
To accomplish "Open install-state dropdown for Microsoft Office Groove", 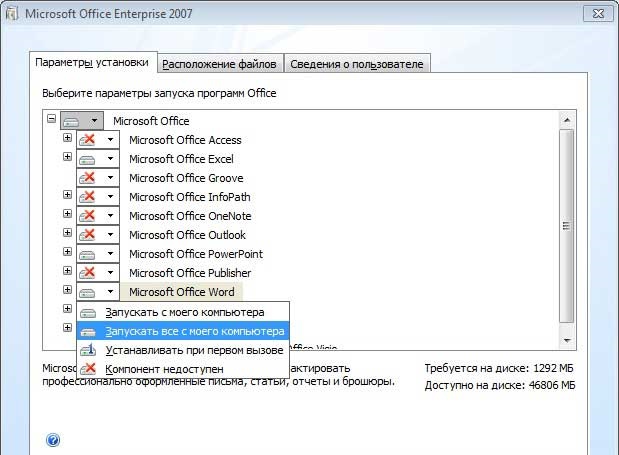I will (98, 178).
